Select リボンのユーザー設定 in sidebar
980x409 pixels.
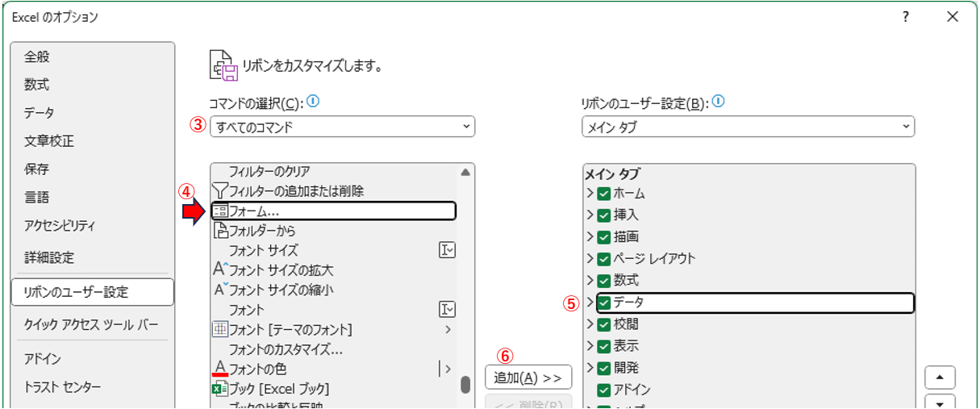93,292
